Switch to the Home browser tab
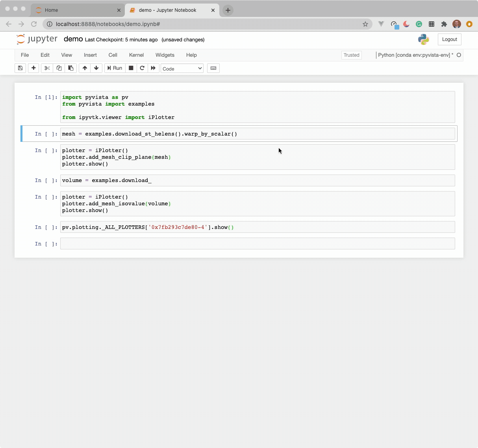Image resolution: width=478 pixels, height=448 pixels. click(78, 10)
